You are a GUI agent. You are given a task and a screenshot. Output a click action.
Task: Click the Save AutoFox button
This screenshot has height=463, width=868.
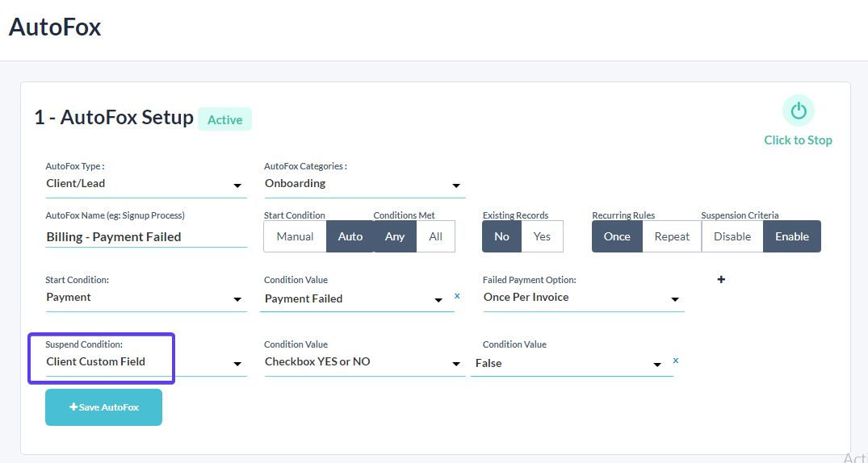click(x=103, y=407)
